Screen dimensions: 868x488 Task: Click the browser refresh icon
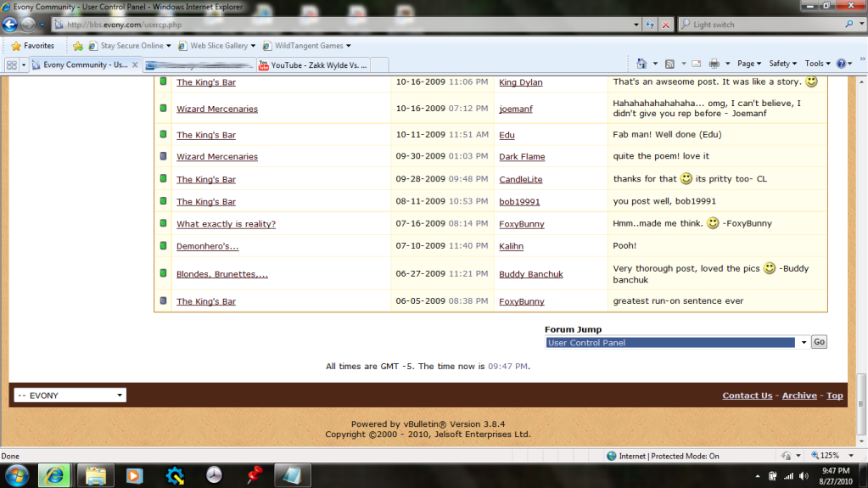tap(650, 25)
